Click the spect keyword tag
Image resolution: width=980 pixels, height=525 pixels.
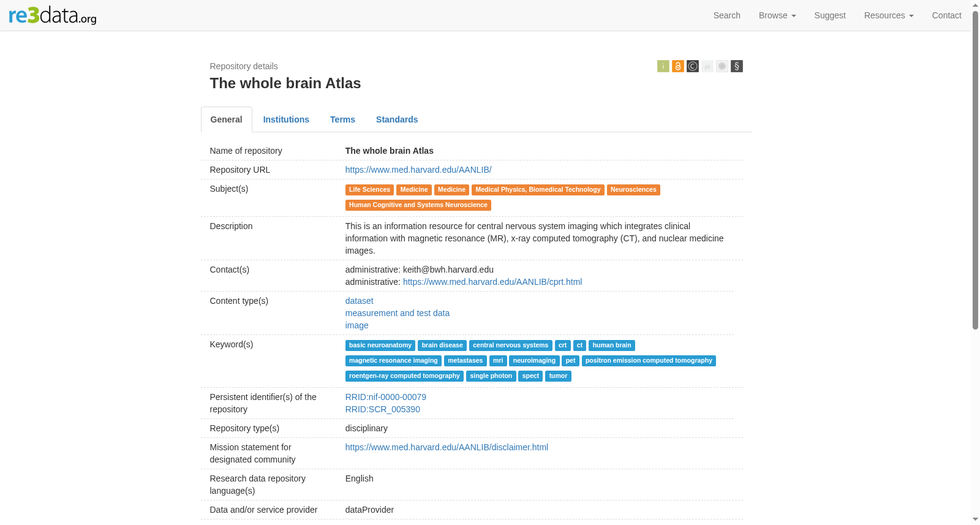coord(530,376)
